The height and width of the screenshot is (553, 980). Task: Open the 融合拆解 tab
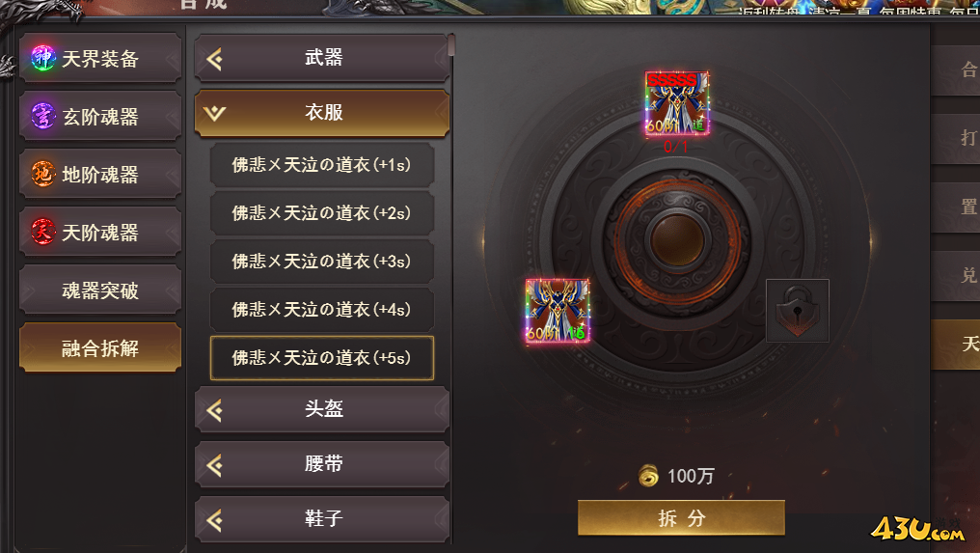[100, 347]
